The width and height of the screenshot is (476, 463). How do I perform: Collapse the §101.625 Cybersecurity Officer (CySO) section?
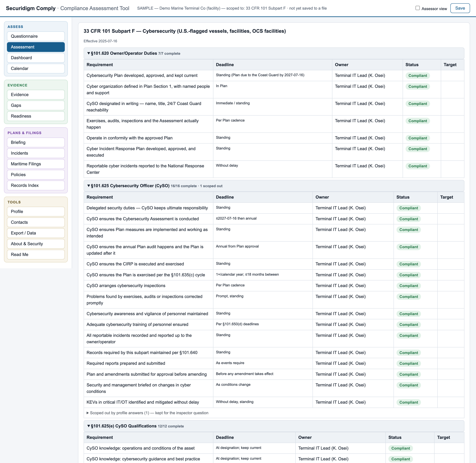point(274,186)
